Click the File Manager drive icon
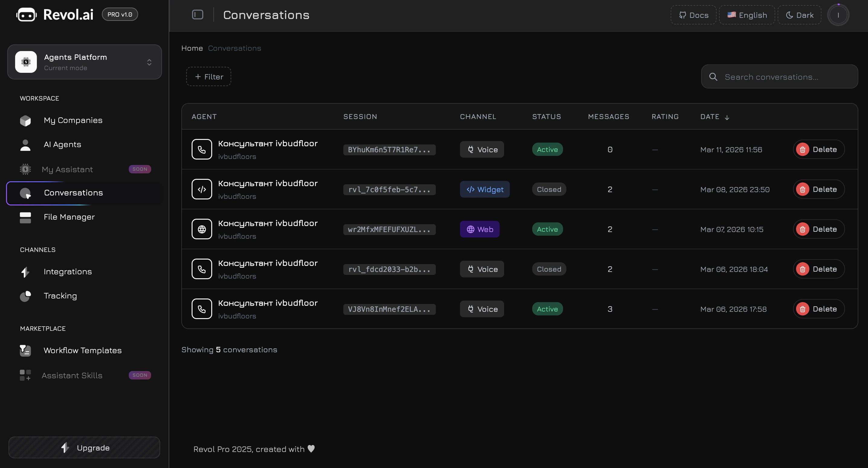 click(25, 217)
